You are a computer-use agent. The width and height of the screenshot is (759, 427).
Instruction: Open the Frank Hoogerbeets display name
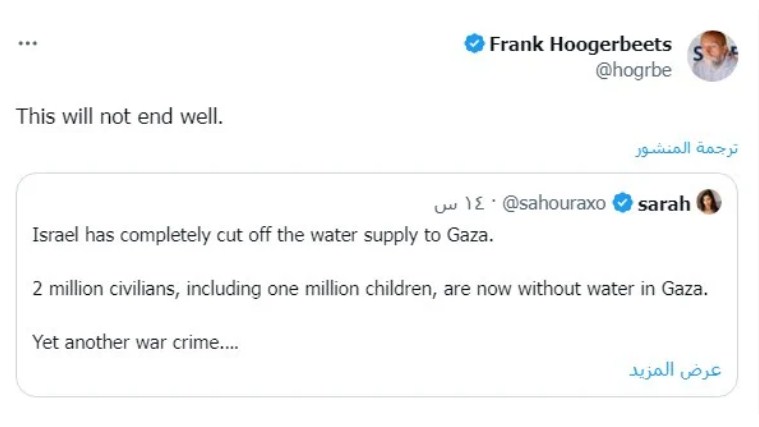point(580,44)
